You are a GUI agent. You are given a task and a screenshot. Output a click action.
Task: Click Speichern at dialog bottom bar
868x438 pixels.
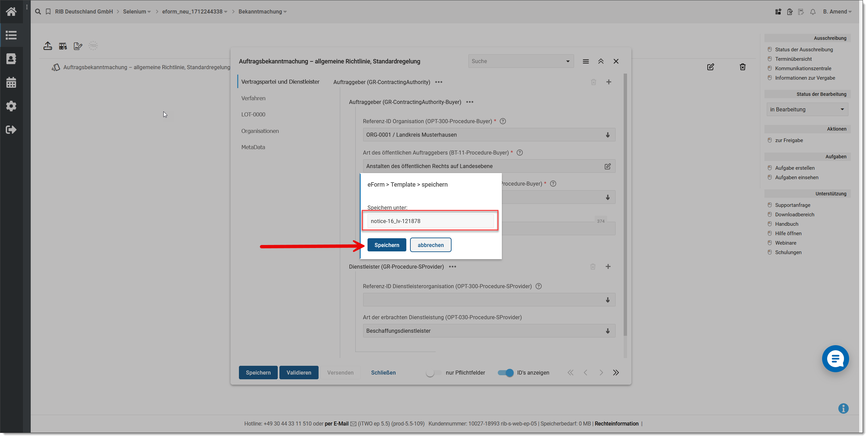pos(258,373)
